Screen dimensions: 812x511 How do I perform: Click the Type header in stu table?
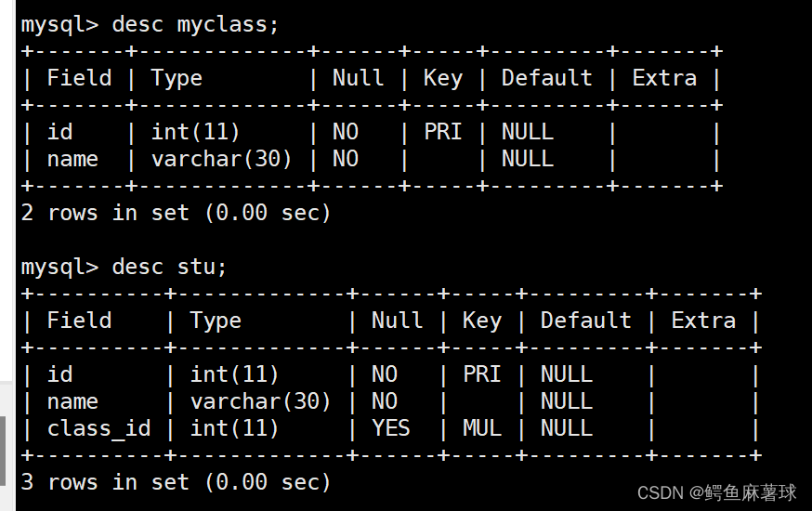[x=216, y=321]
